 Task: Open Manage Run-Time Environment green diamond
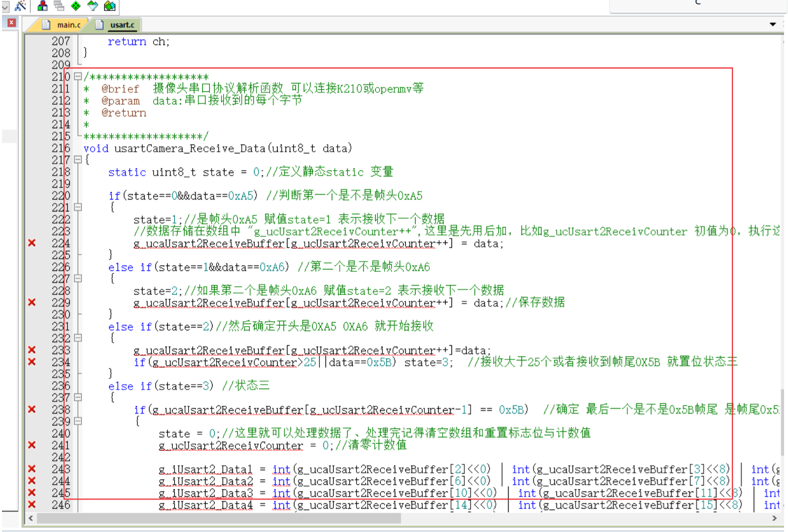point(76,6)
